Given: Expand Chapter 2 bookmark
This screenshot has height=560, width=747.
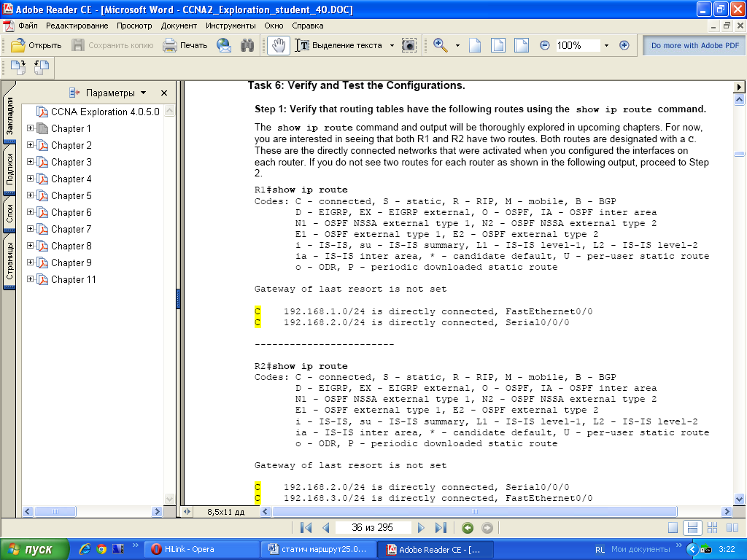Looking at the screenshot, I should click(30, 145).
